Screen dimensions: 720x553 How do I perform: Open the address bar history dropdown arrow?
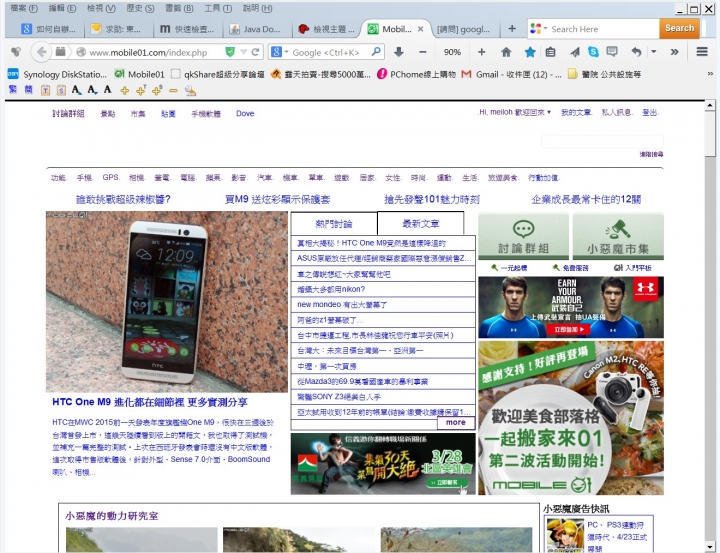click(x=244, y=52)
